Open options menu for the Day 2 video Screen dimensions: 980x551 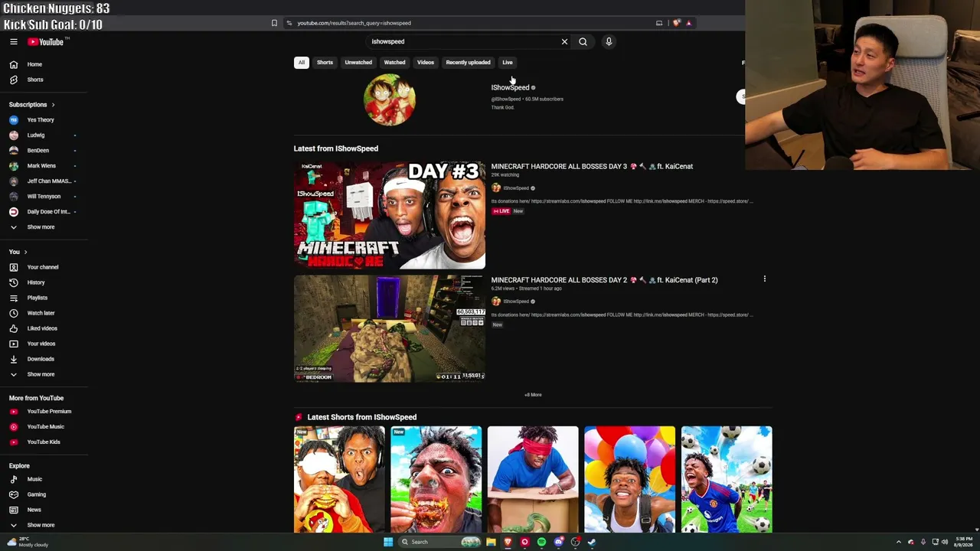pos(764,279)
